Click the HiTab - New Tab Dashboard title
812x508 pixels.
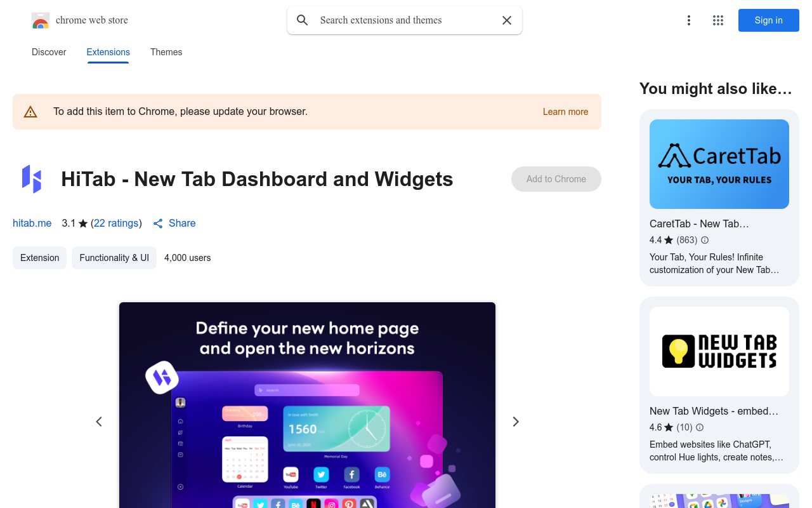[257, 179]
